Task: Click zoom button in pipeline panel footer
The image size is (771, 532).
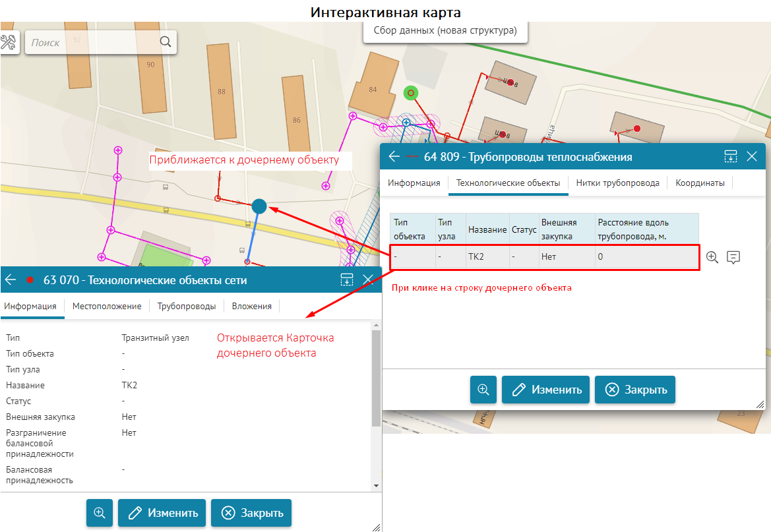Action: 483,390
